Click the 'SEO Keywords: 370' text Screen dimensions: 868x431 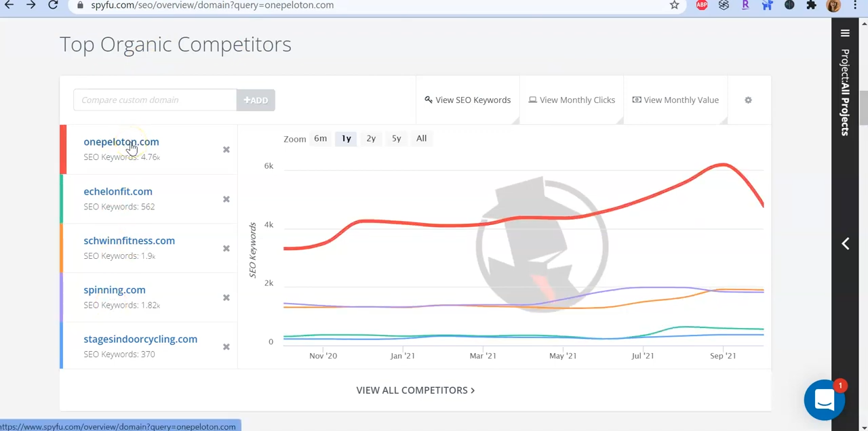[119, 354]
